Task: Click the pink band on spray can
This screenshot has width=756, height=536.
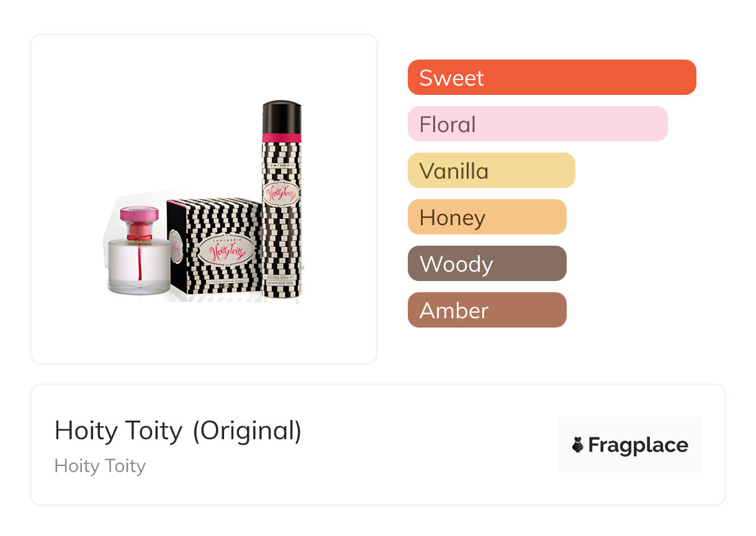Action: (x=282, y=137)
